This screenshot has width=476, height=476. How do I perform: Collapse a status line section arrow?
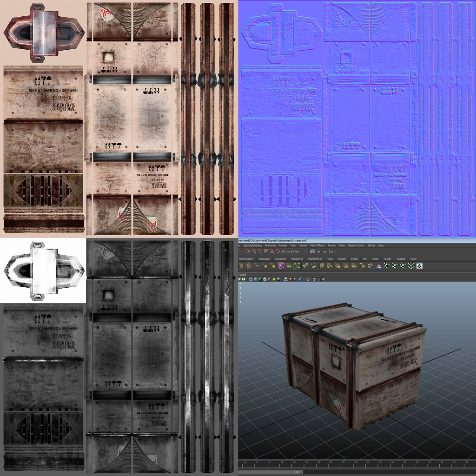(x=240, y=251)
